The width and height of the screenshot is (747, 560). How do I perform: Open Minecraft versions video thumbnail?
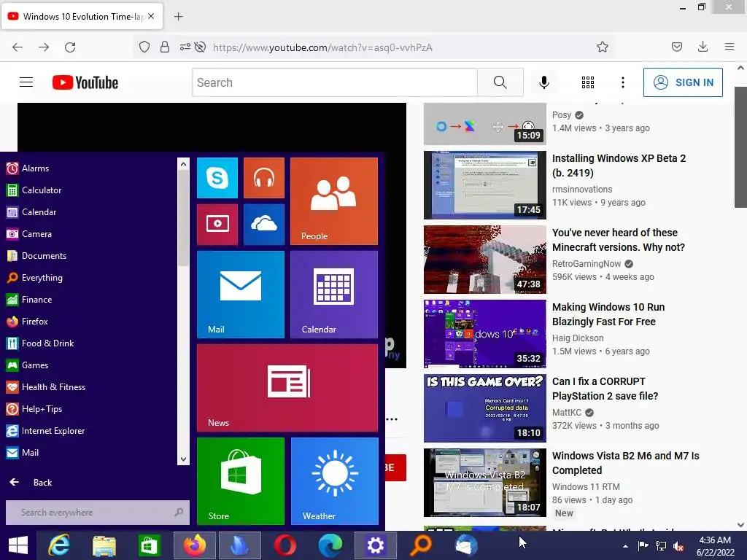(x=485, y=260)
